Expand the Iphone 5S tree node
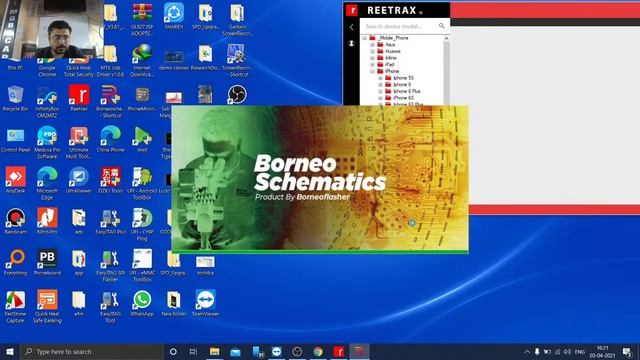 click(x=380, y=78)
